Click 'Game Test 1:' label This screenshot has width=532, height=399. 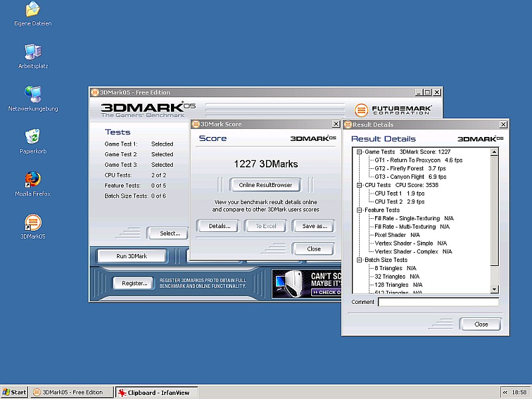point(121,144)
